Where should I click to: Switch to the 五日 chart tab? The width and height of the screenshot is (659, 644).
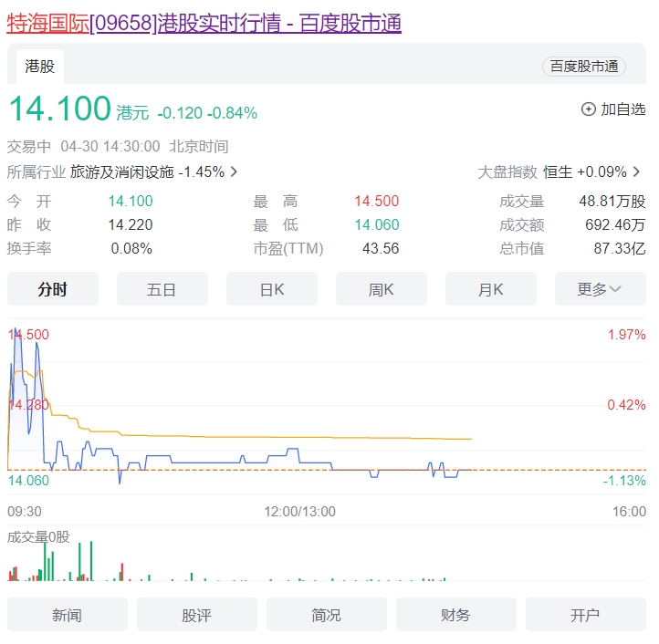[x=162, y=289]
